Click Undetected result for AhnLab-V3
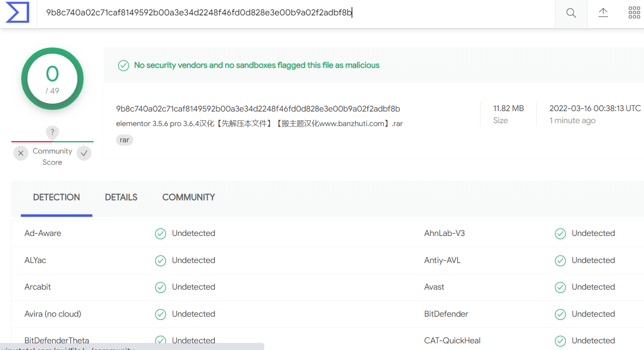Image resolution: width=644 pixels, height=350 pixels. [x=593, y=233]
